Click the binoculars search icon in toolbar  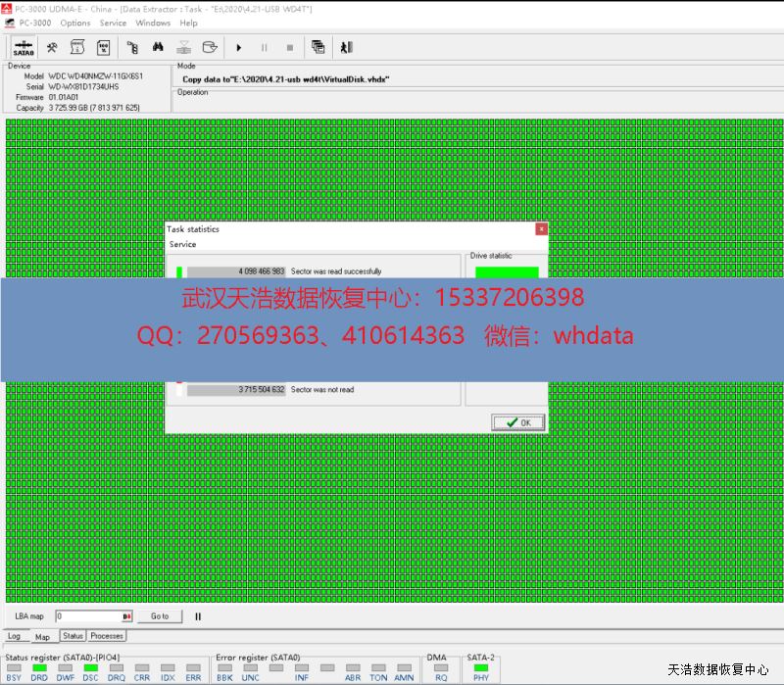click(157, 47)
